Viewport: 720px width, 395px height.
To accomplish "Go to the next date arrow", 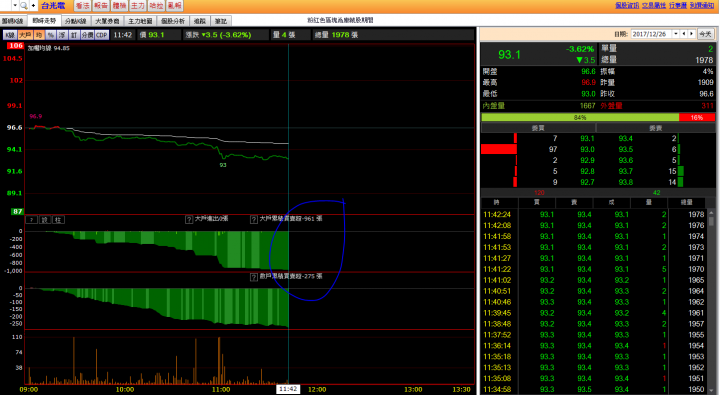I will point(692,34).
